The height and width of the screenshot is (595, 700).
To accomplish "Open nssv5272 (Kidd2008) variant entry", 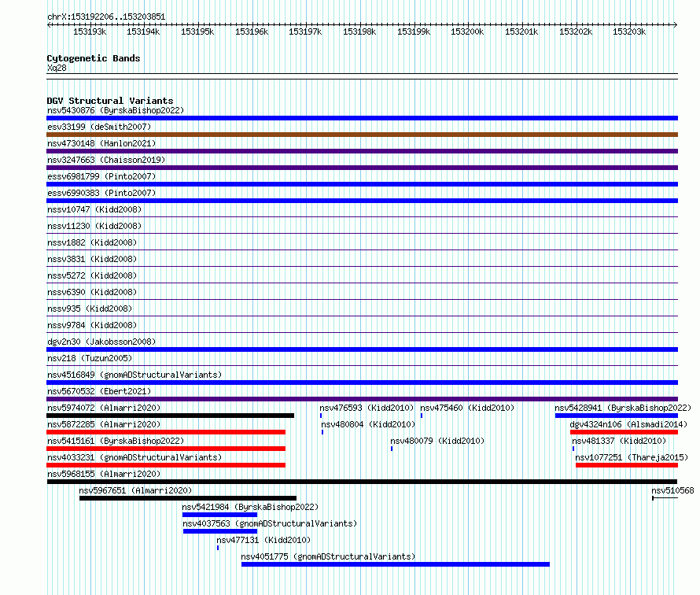I will 92,275.
